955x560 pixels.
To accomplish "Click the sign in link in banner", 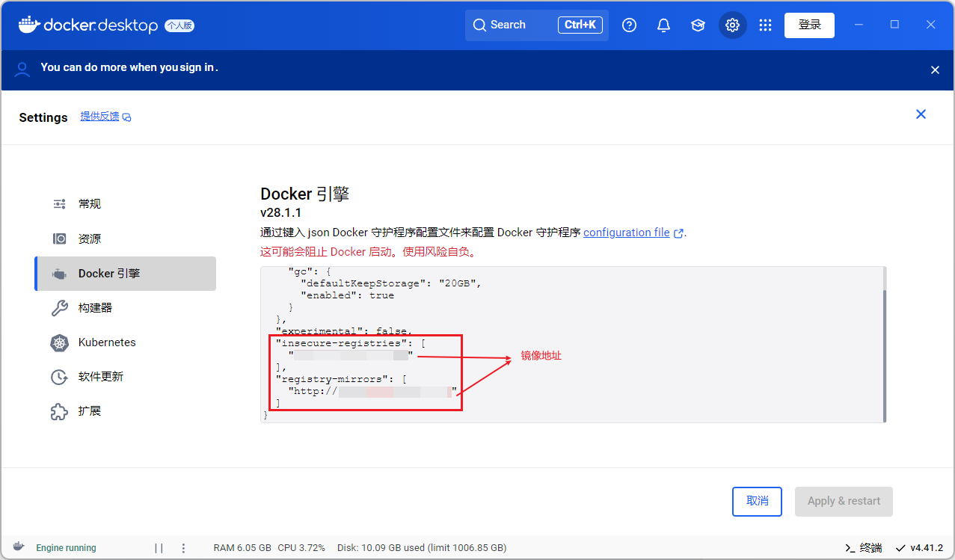I will tap(197, 67).
